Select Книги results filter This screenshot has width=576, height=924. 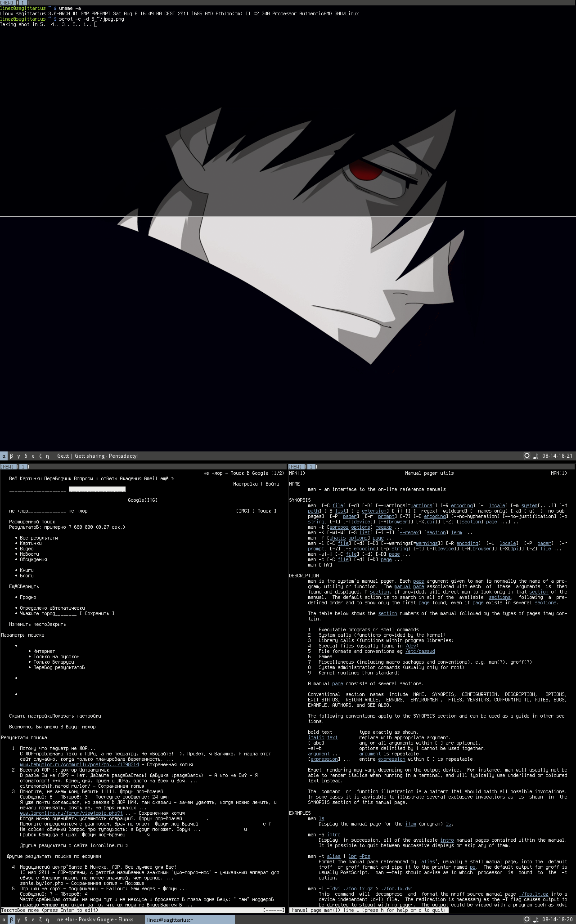coord(27,570)
